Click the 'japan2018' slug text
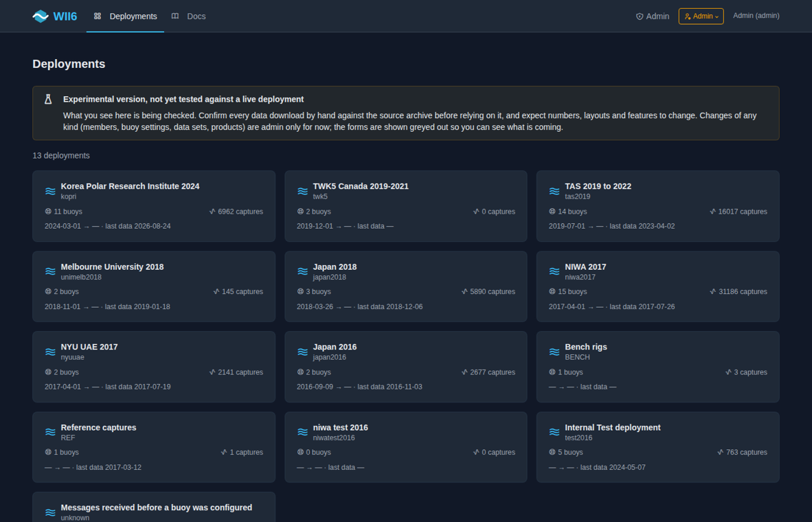The height and width of the screenshot is (522, 812). pyautogui.click(x=329, y=277)
